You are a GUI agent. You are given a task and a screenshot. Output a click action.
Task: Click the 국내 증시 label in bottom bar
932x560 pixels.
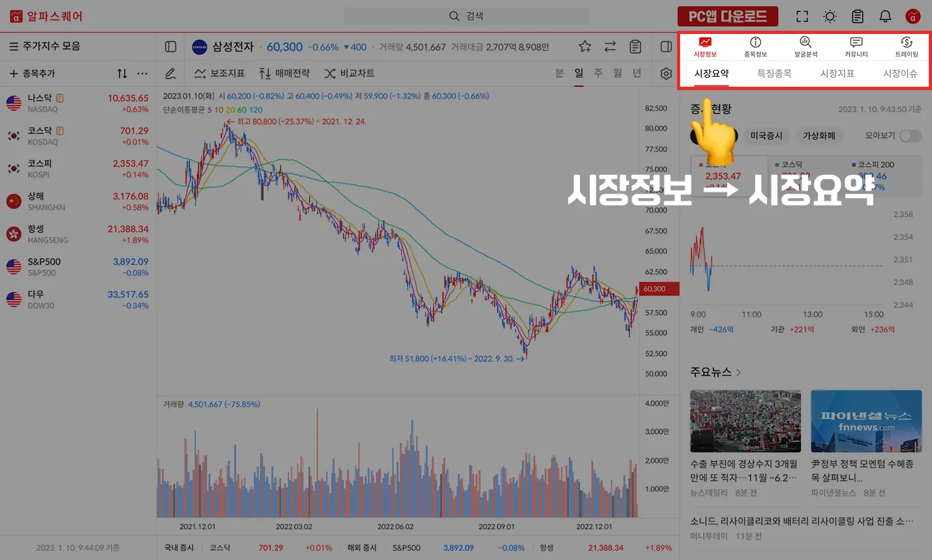click(179, 548)
